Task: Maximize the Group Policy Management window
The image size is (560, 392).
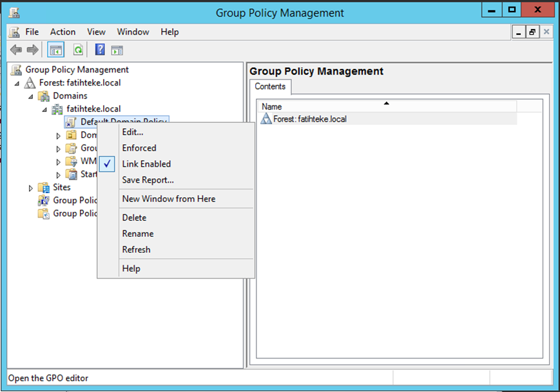Action: pyautogui.click(x=512, y=10)
